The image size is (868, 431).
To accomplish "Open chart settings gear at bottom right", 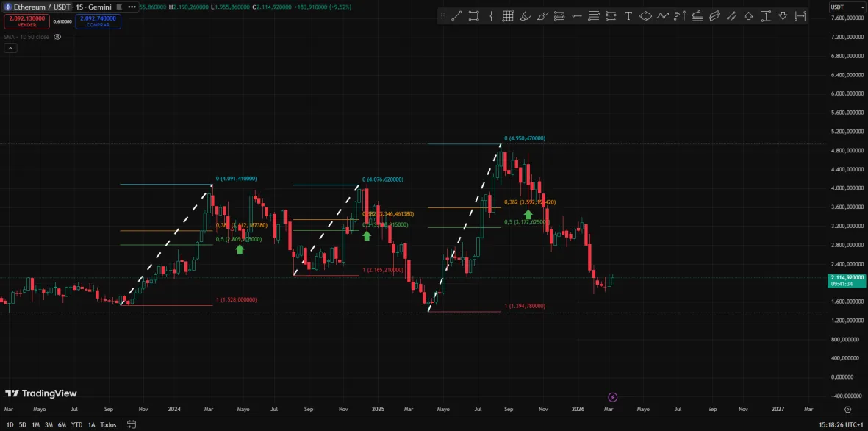I will tap(847, 410).
